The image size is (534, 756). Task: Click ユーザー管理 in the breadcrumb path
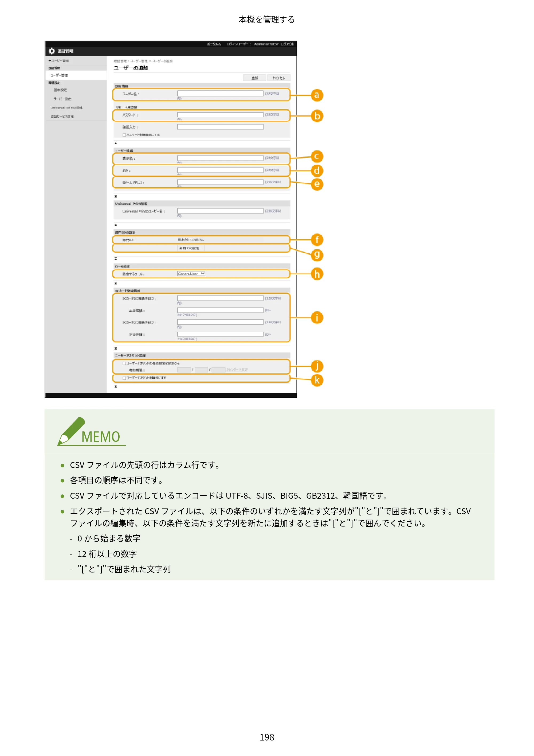(x=139, y=61)
